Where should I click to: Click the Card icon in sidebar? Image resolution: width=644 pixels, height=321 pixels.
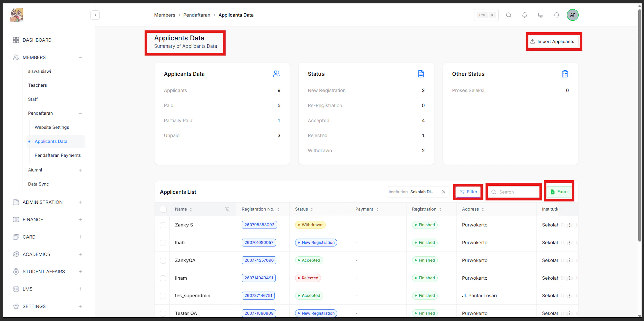16,237
